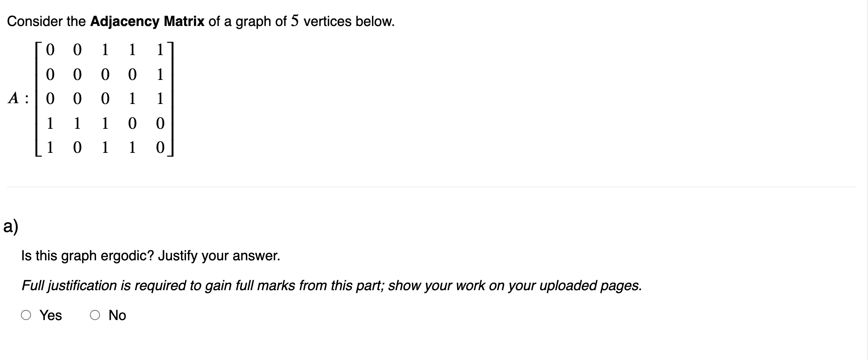Click the top-right entry of matrix
This screenshot has height=360, width=868.
click(160, 50)
